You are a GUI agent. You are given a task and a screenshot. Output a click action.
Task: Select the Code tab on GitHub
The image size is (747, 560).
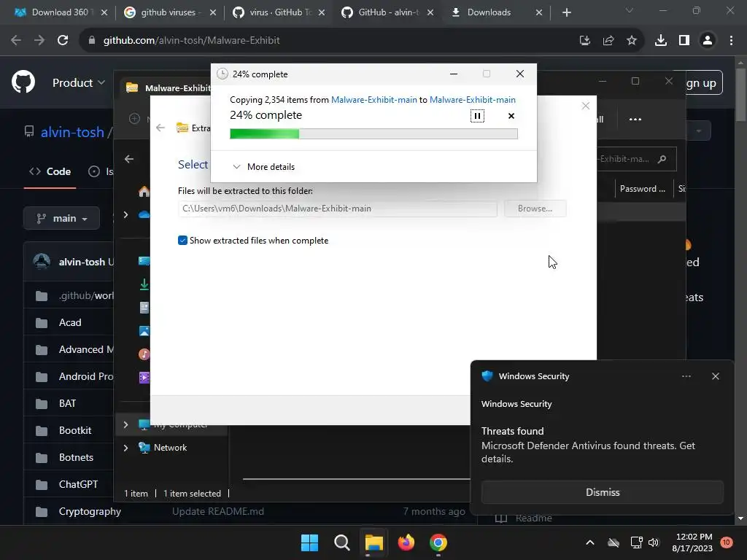pos(50,171)
